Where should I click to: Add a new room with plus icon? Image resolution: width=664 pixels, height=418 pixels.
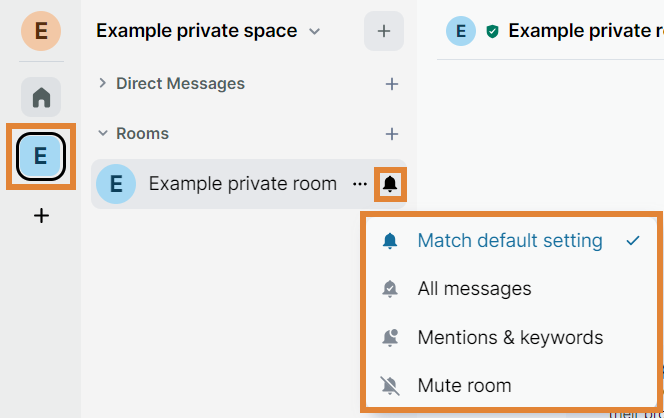point(392,133)
